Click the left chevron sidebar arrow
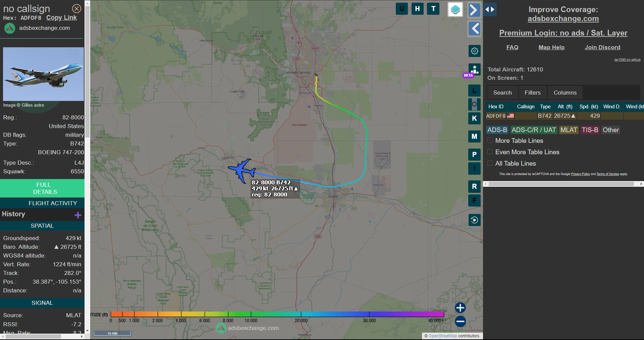644x340 pixels. 474,29
